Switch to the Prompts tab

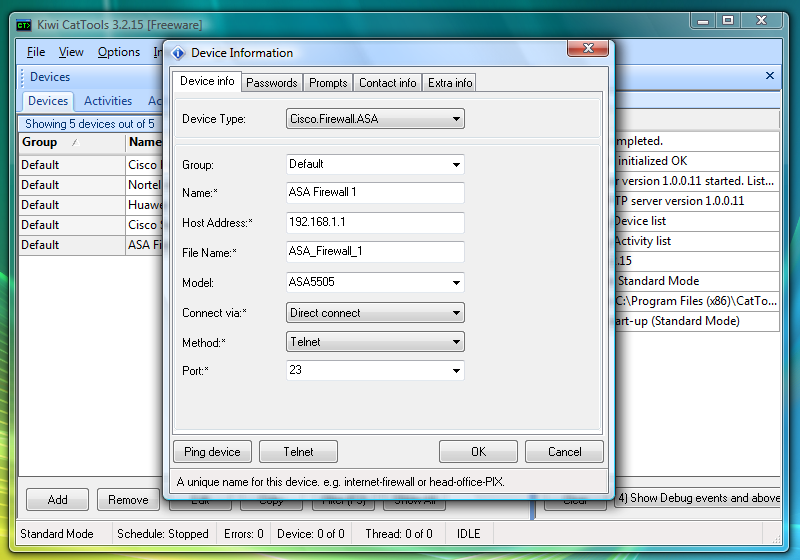coord(328,83)
